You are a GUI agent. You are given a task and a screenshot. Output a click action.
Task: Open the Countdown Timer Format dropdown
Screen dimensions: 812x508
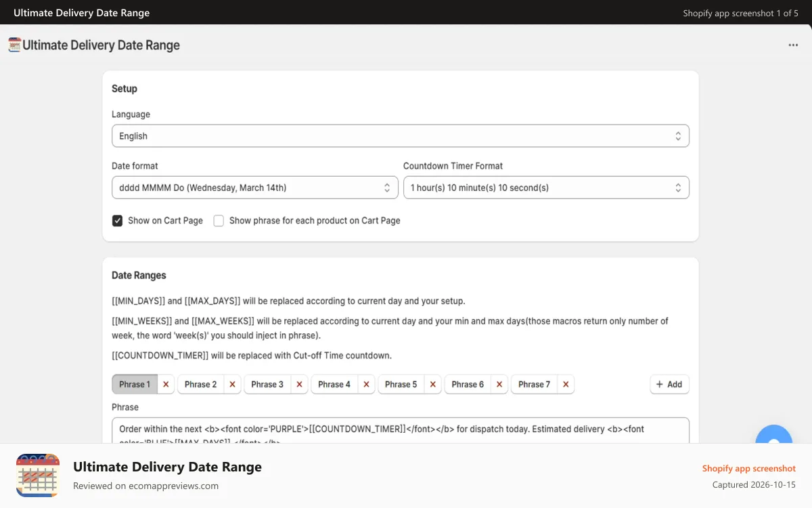(546, 188)
